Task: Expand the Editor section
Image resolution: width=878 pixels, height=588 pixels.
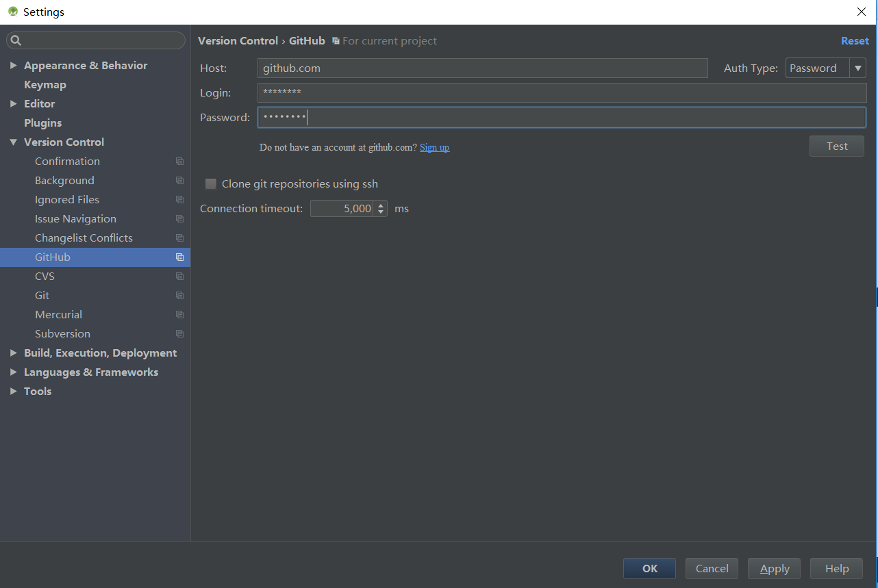Action: click(13, 104)
